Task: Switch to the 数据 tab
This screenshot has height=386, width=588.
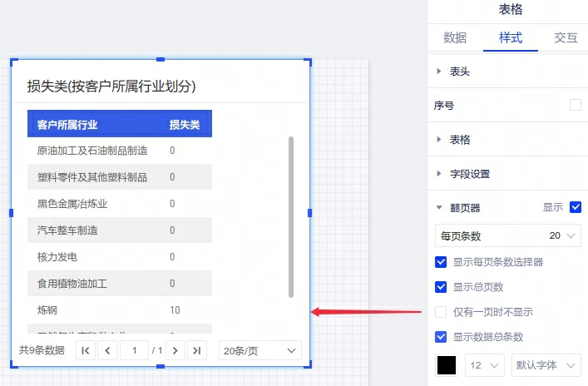Action: [x=455, y=37]
